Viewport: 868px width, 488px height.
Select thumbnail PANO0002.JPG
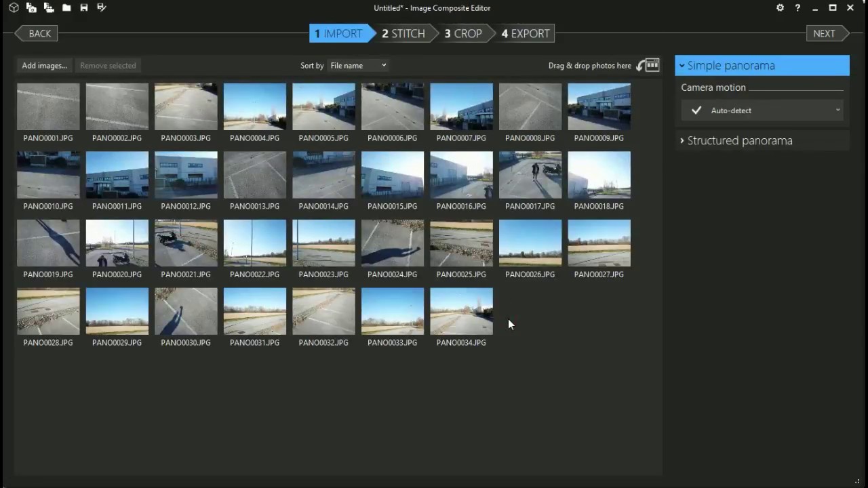(x=117, y=106)
